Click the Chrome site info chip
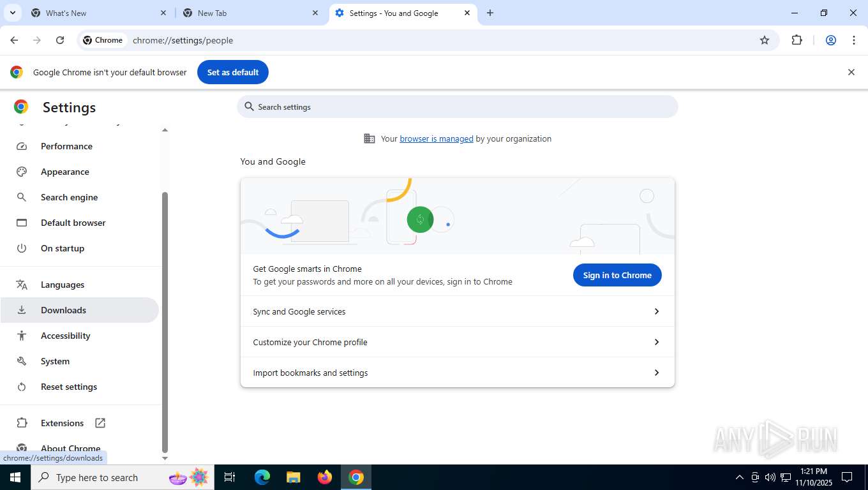The image size is (868, 490). click(x=103, y=40)
